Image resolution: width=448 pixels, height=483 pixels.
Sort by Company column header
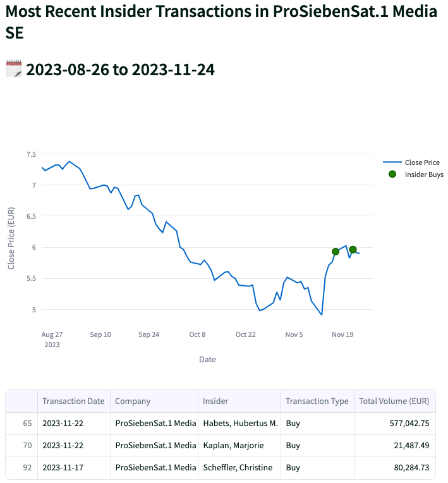[154, 401]
